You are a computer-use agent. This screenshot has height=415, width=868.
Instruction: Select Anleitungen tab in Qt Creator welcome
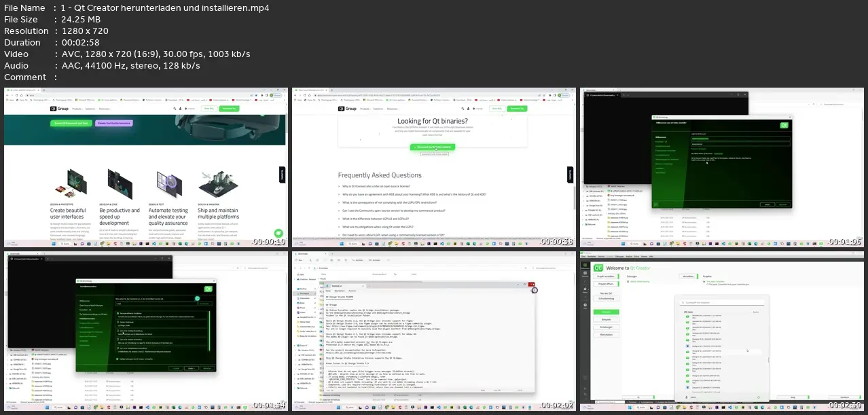tap(606, 327)
